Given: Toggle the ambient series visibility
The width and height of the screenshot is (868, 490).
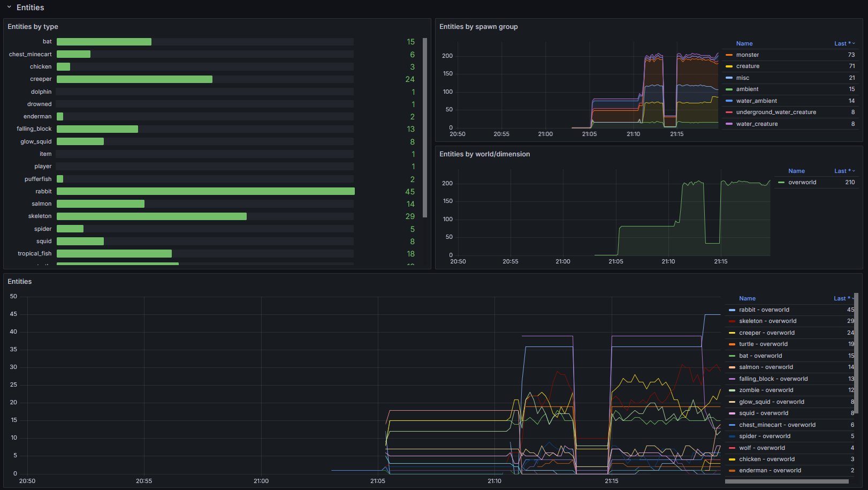Looking at the screenshot, I should pyautogui.click(x=747, y=89).
